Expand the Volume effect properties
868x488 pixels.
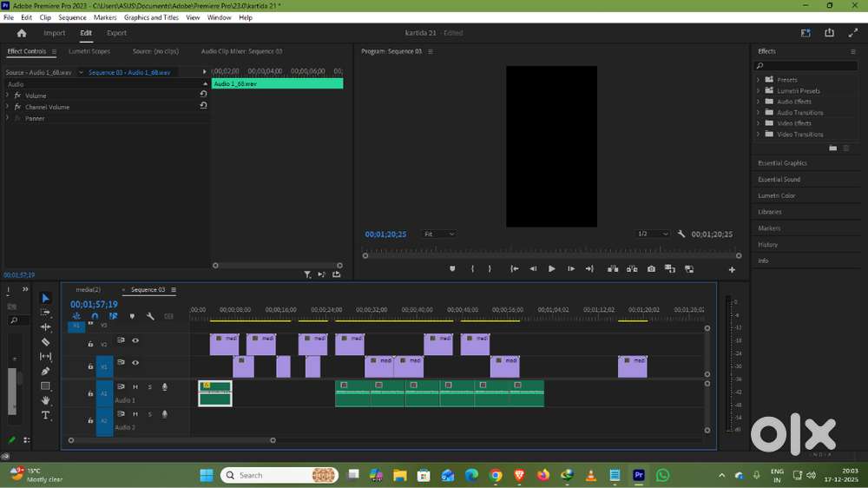tap(8, 96)
